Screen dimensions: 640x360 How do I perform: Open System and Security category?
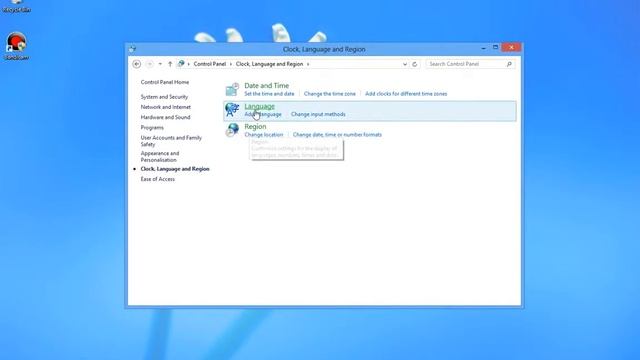[164, 97]
